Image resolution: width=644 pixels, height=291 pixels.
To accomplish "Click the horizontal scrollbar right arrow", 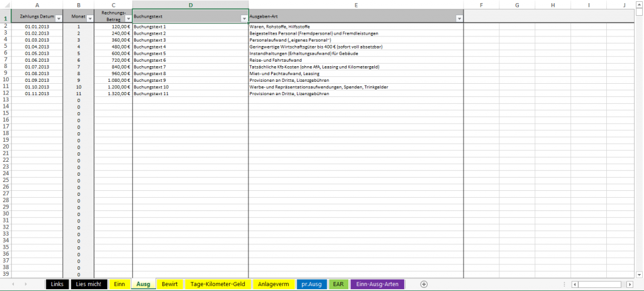I will [629, 285].
